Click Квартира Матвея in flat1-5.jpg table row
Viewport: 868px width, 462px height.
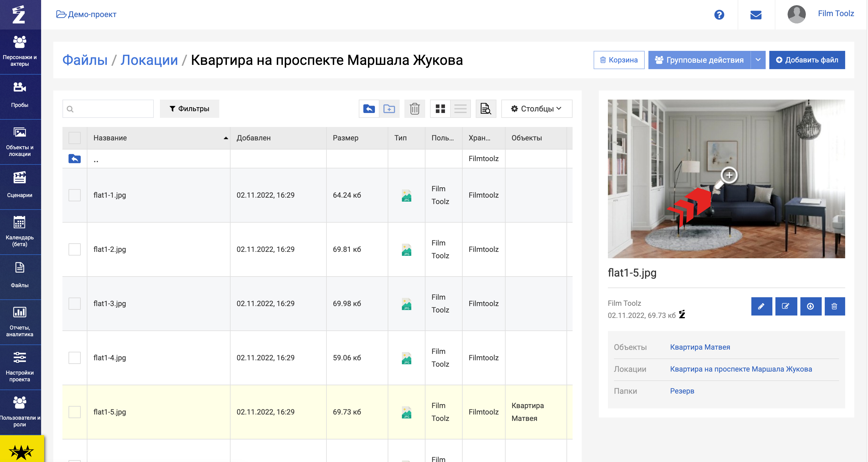point(528,412)
